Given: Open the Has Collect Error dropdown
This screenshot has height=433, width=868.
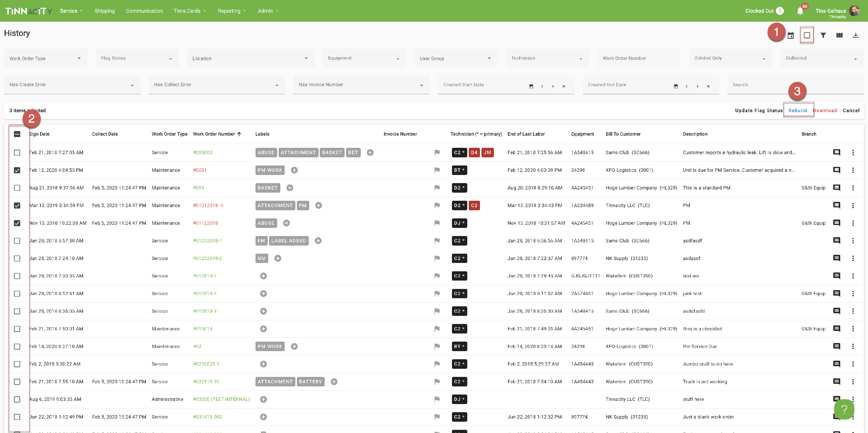Looking at the screenshot, I should coord(216,85).
